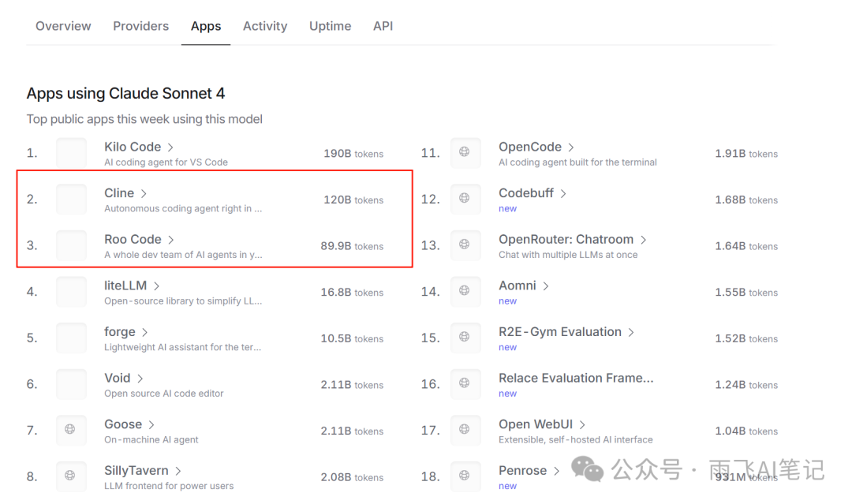
Task: Click the '190B tokens' value
Action: [x=353, y=154]
